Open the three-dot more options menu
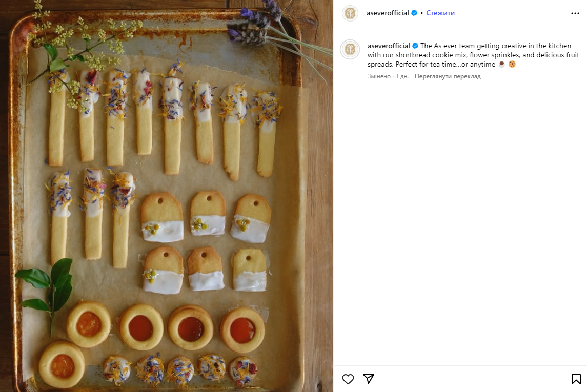 575,13
